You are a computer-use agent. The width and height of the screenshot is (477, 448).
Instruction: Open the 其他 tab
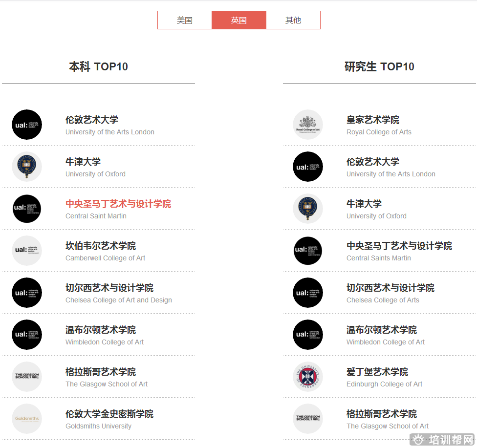click(x=293, y=20)
